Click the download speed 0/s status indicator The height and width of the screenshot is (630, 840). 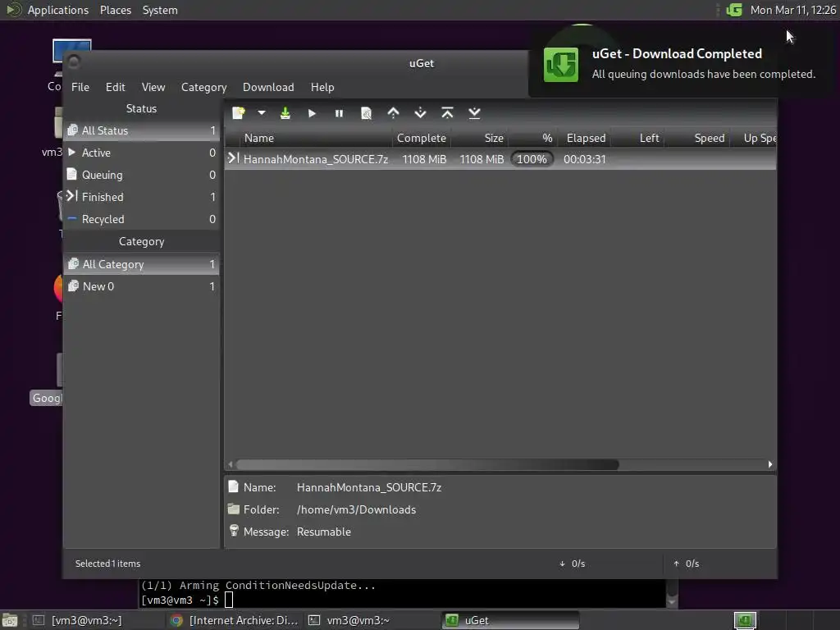coord(572,564)
